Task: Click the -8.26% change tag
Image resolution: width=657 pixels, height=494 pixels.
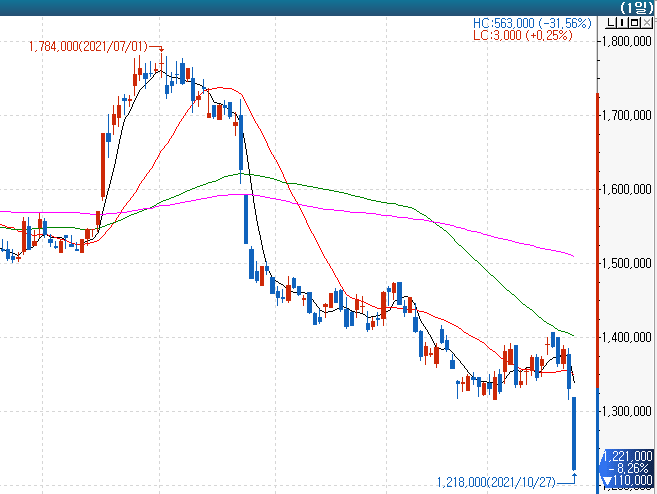Action: [x=632, y=467]
